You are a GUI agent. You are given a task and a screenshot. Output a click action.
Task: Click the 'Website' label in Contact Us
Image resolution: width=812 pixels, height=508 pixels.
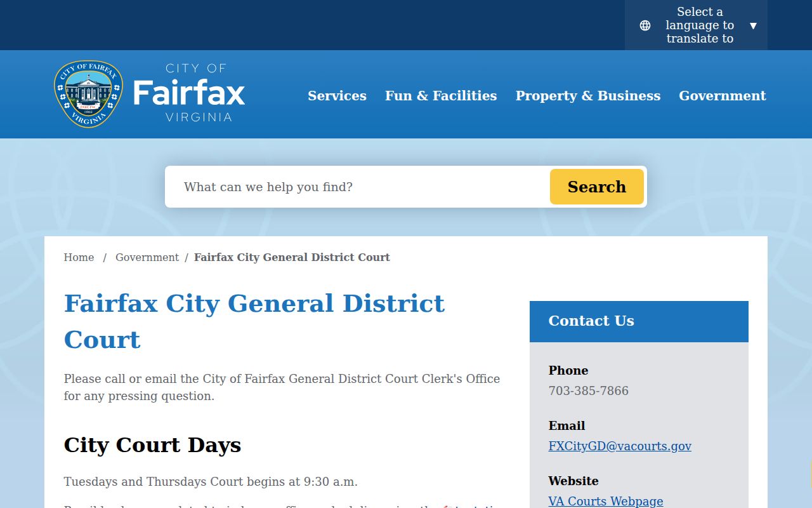click(x=573, y=481)
